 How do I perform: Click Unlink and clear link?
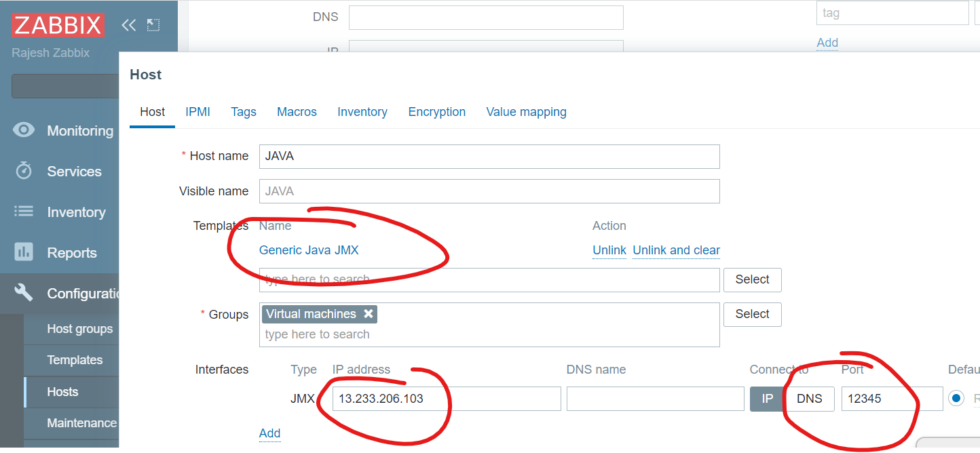676,250
